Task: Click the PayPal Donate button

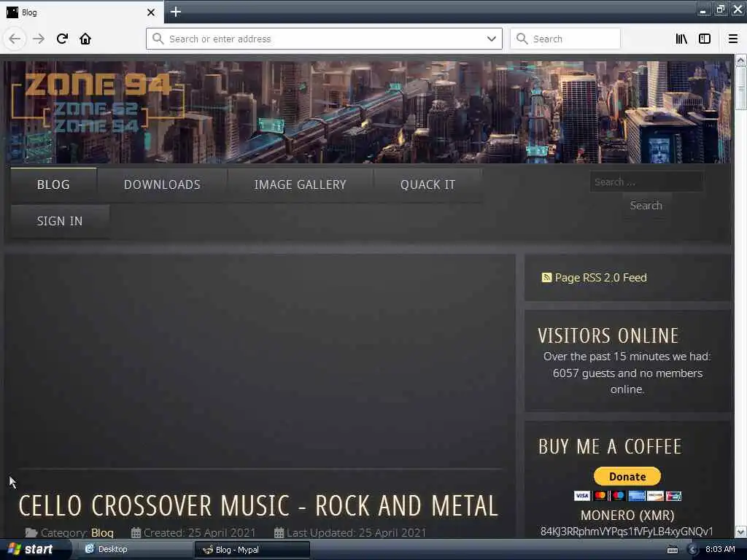Action: click(627, 476)
